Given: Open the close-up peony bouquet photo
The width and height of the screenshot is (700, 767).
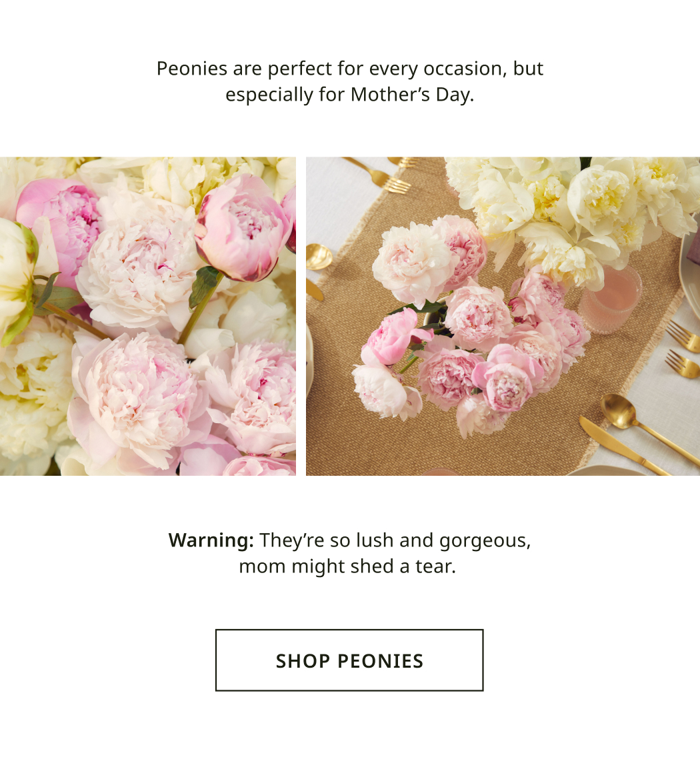Looking at the screenshot, I should 147,316.
